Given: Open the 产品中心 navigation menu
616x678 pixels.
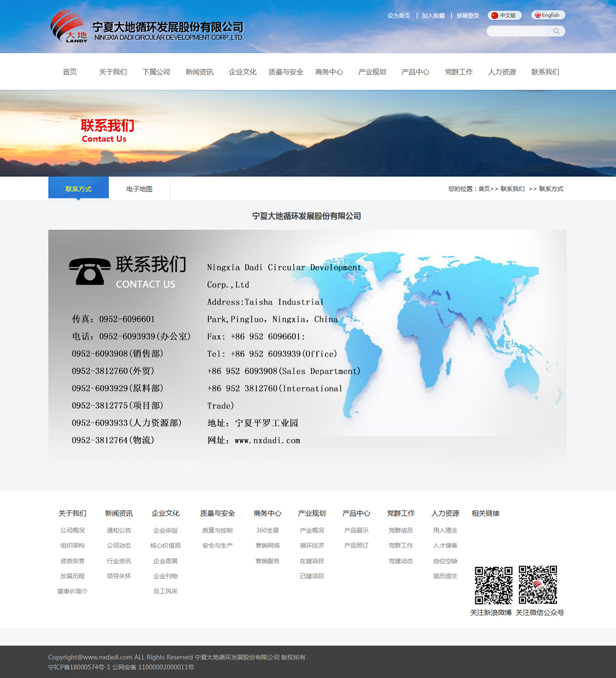Looking at the screenshot, I should pyautogui.click(x=415, y=72).
